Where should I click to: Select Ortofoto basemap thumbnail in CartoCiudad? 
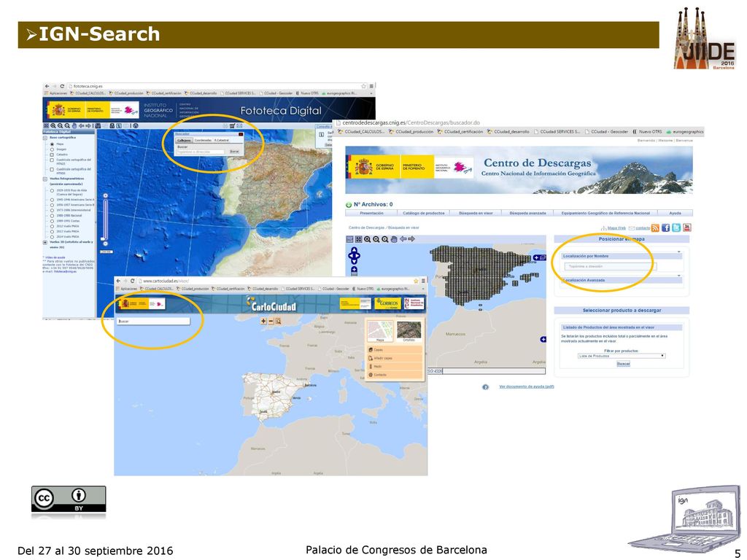tap(409, 332)
